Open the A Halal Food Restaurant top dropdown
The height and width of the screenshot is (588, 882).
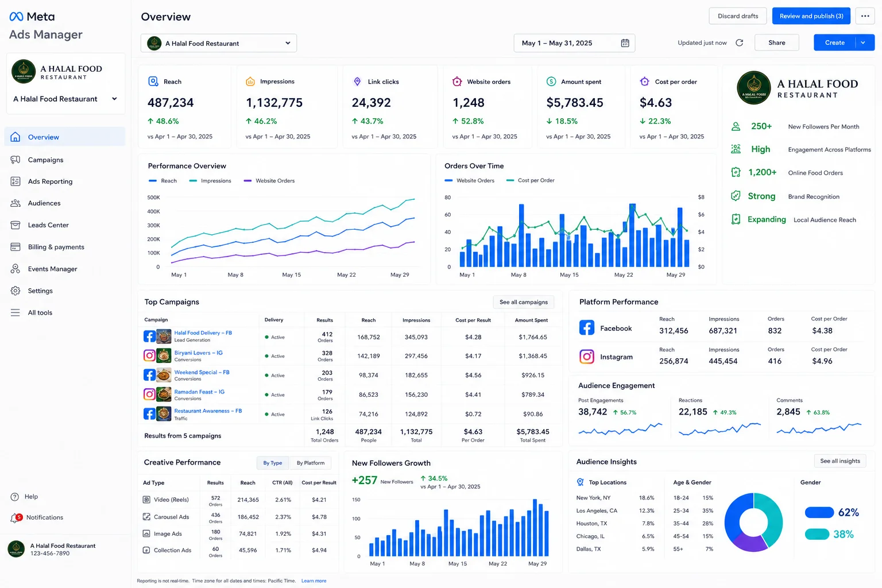pyautogui.click(x=219, y=43)
